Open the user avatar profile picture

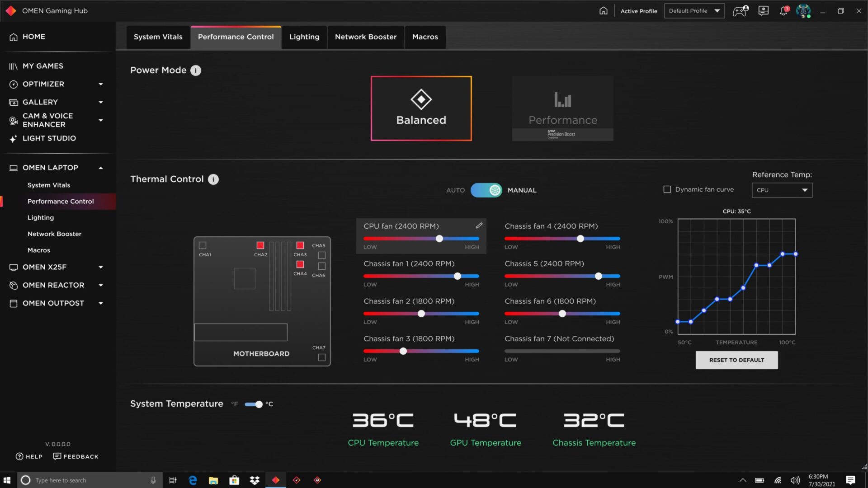[x=803, y=11]
